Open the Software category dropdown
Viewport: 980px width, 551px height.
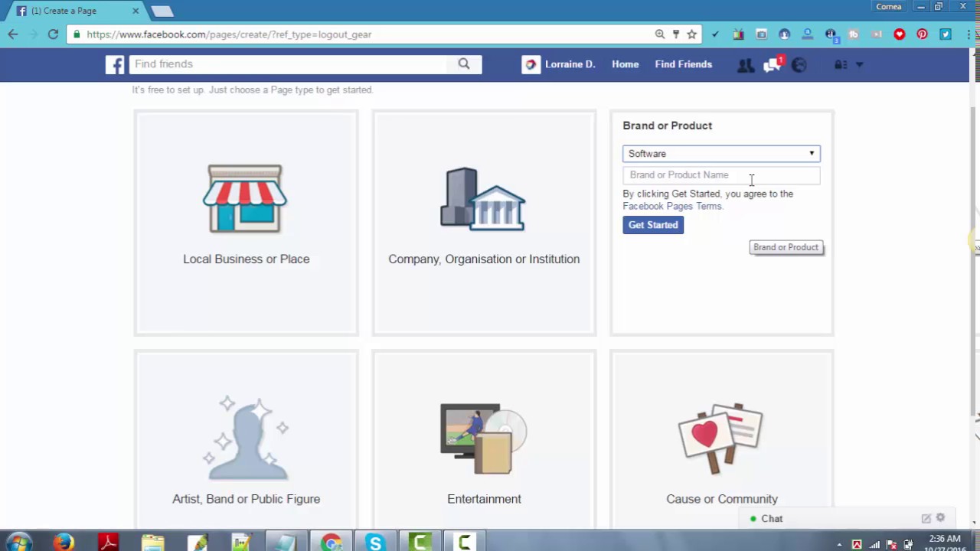(721, 154)
